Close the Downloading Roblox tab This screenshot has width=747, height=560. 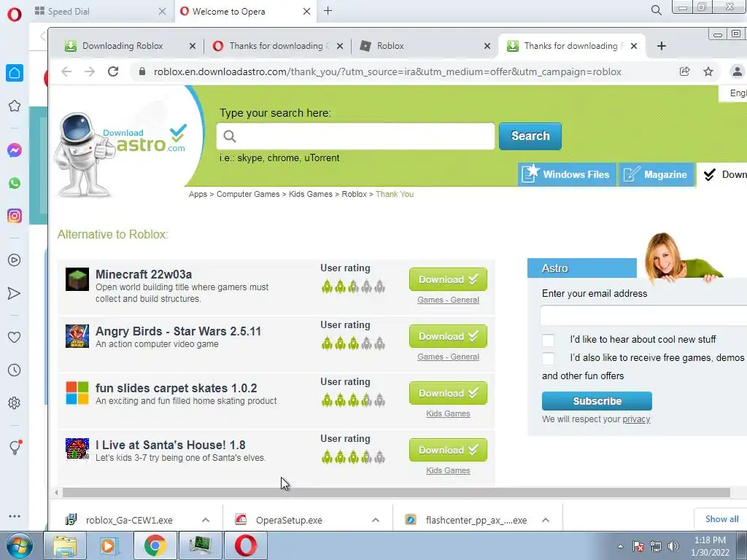point(193,46)
